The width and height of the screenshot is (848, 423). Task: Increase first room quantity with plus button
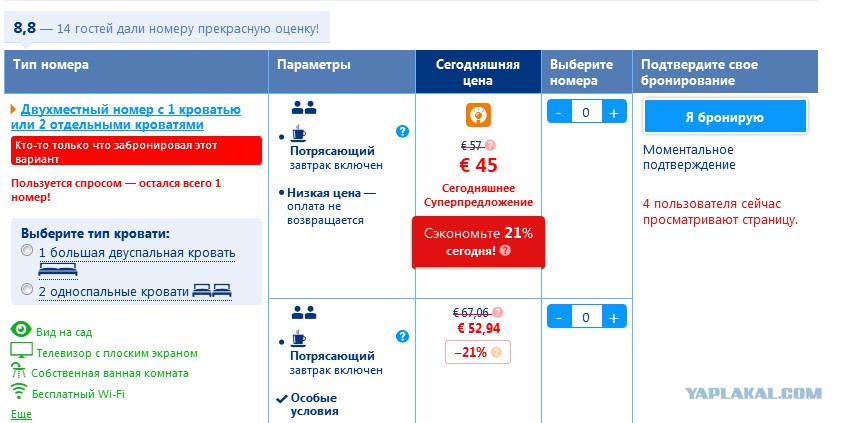tap(614, 113)
